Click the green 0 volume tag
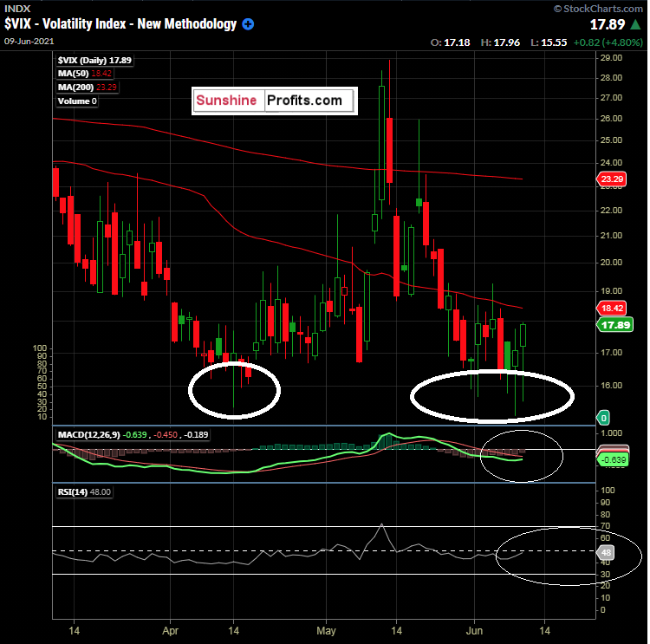Viewport: 650px width, 644px height. point(603,418)
